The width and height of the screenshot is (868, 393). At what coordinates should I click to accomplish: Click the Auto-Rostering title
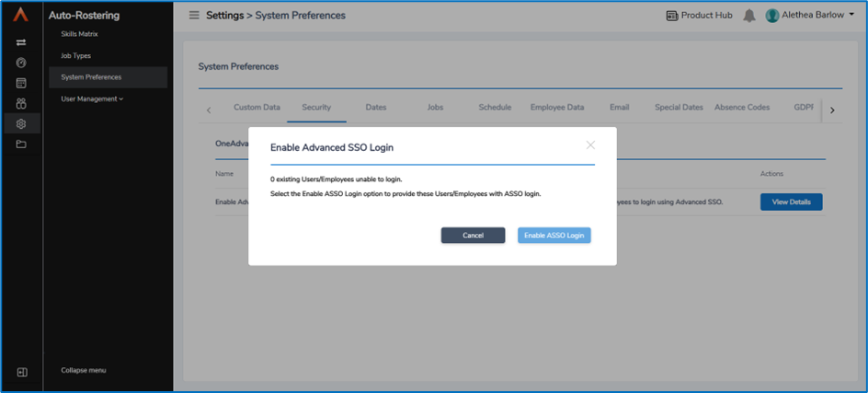[x=85, y=16]
